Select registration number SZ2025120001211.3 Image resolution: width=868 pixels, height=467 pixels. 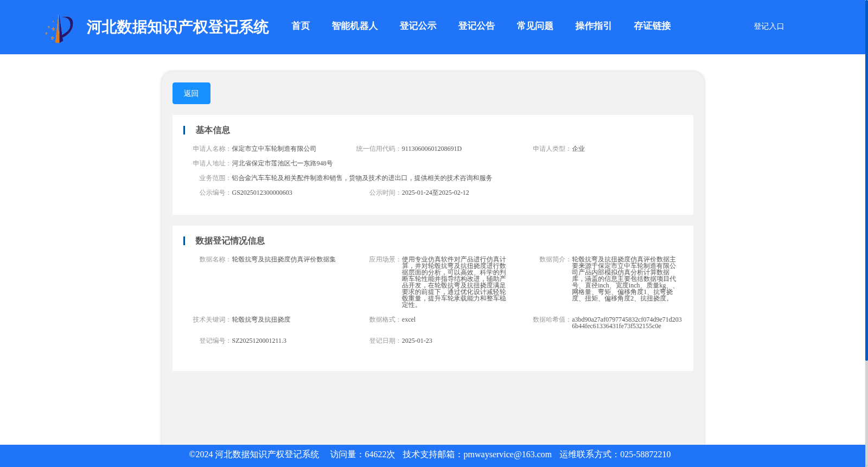[x=259, y=341]
